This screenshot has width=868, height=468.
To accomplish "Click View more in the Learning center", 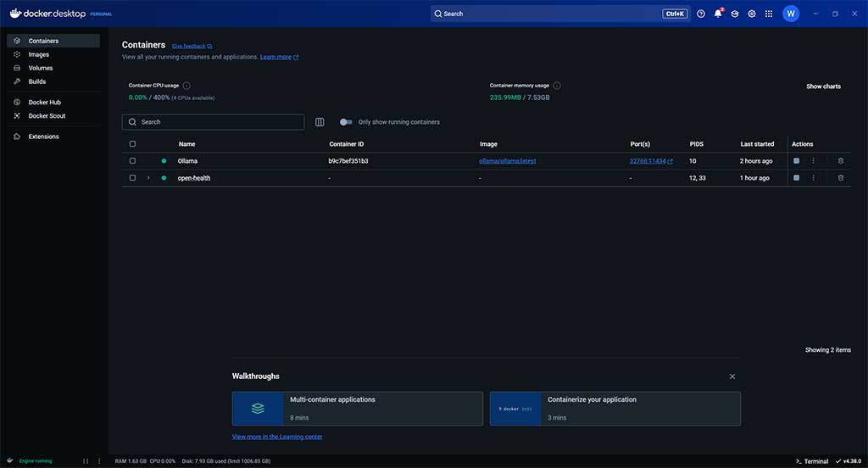I will (277, 437).
